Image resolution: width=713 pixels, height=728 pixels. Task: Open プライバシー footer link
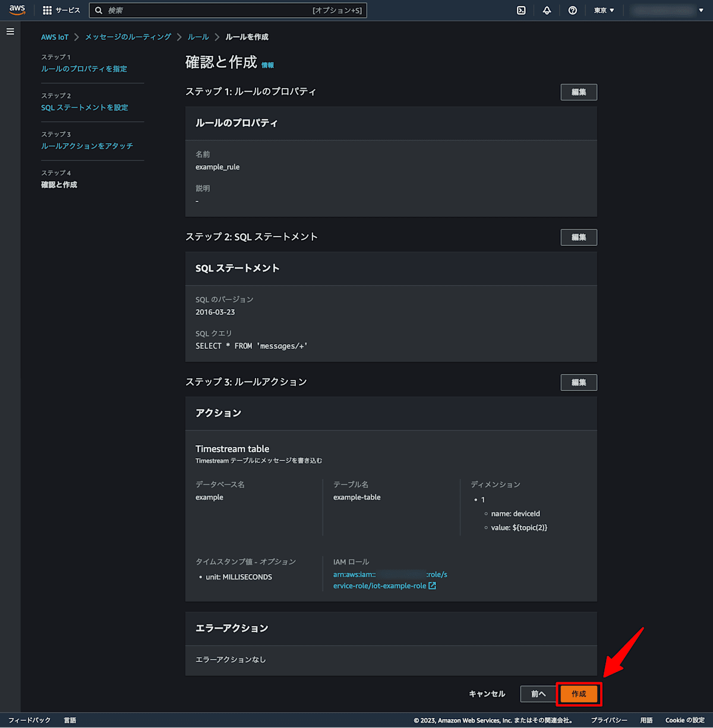pos(609,720)
